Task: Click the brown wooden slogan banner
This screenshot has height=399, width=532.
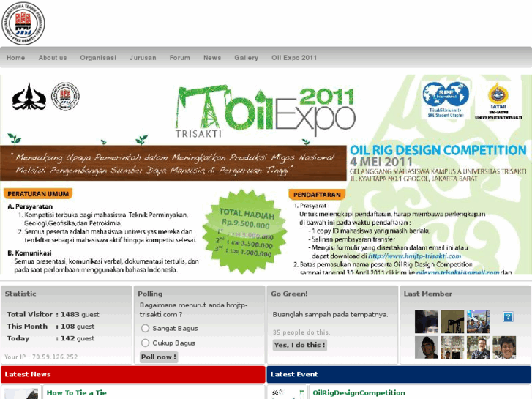Action: pyautogui.click(x=173, y=163)
